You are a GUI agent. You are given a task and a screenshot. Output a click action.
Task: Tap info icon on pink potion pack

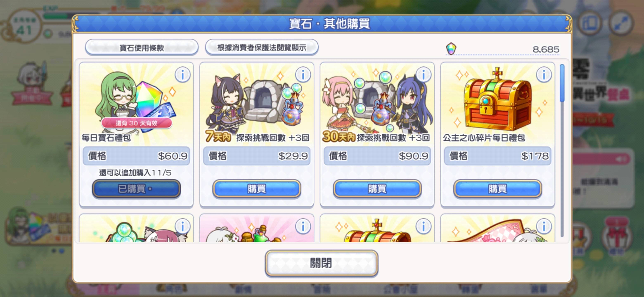coord(303,226)
